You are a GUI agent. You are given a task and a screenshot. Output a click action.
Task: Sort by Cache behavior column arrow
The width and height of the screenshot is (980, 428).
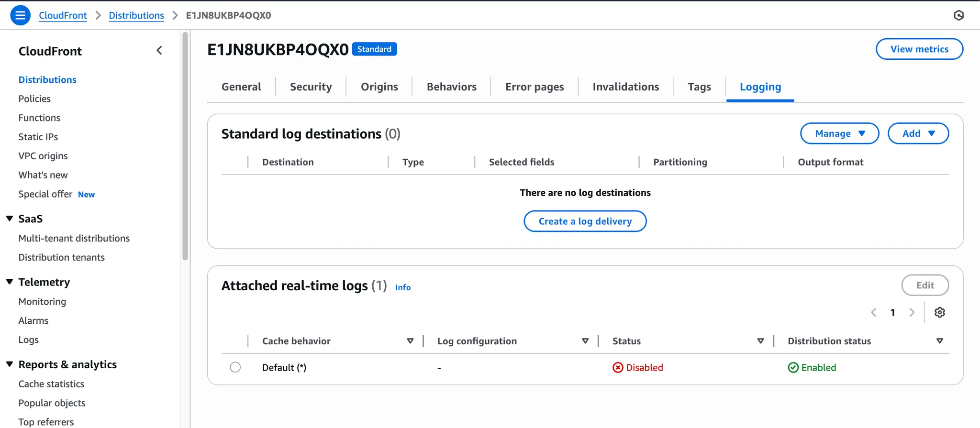coord(410,341)
